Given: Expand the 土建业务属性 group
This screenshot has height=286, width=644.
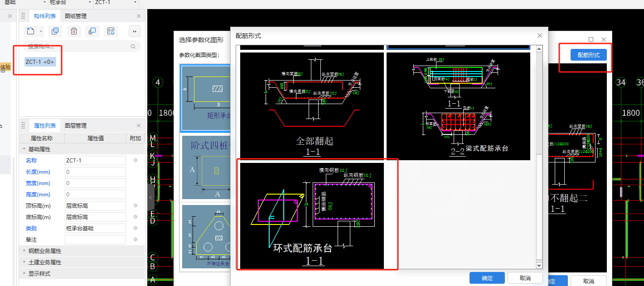Looking at the screenshot, I should tap(24, 262).
